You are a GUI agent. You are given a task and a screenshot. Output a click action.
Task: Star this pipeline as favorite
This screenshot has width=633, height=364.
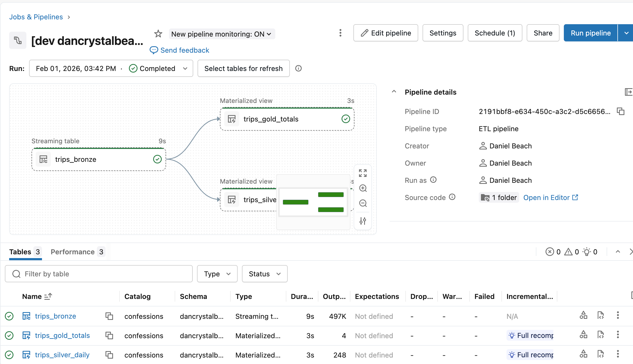click(158, 34)
